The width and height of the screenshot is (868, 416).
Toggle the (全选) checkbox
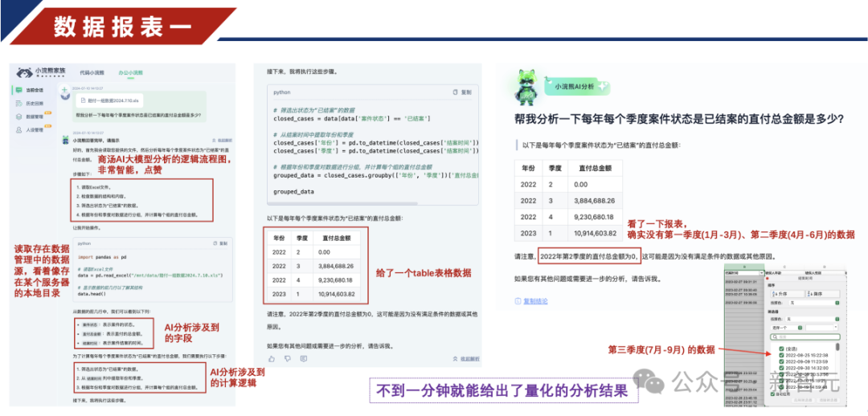click(x=781, y=349)
